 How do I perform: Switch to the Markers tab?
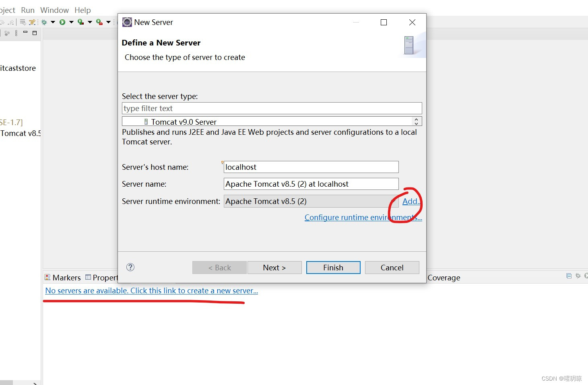point(63,278)
